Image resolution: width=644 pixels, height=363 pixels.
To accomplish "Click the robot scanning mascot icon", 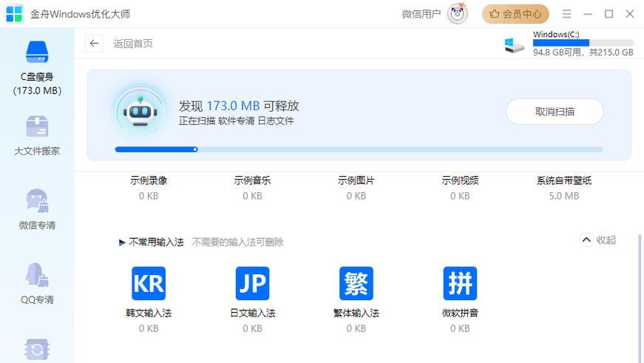I will [x=140, y=112].
